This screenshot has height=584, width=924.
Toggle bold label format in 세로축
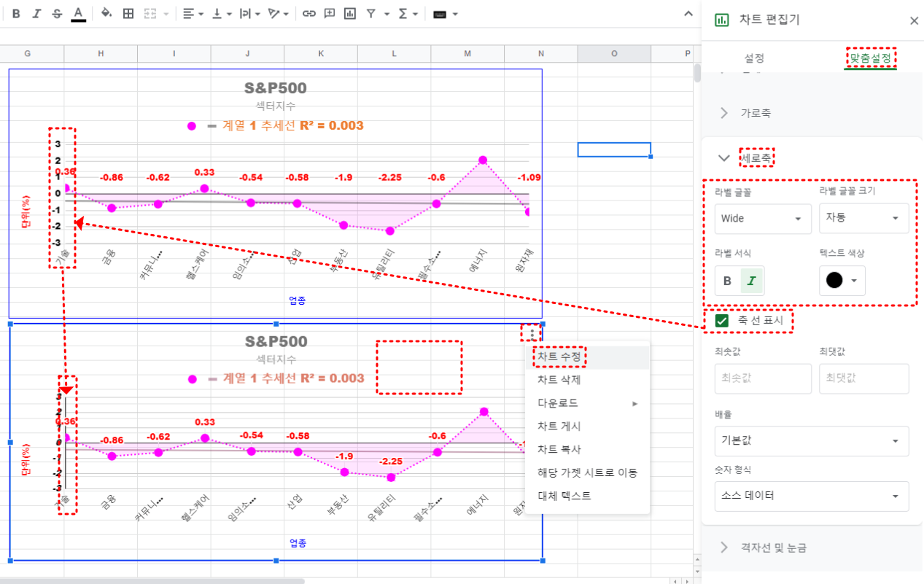click(x=727, y=281)
